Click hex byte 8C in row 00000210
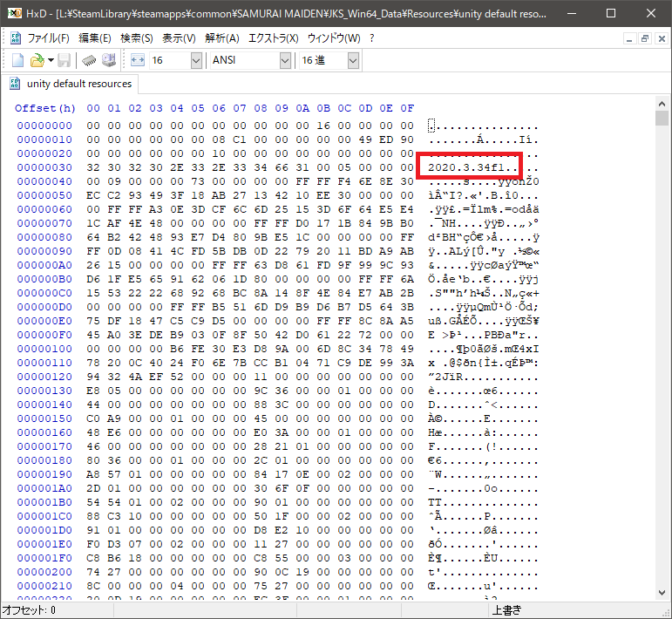 click(93, 586)
